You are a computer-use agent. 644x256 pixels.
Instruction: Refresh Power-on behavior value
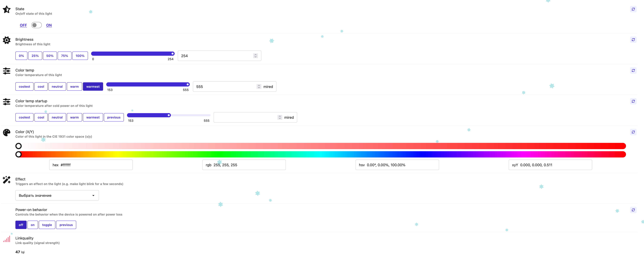(633, 210)
